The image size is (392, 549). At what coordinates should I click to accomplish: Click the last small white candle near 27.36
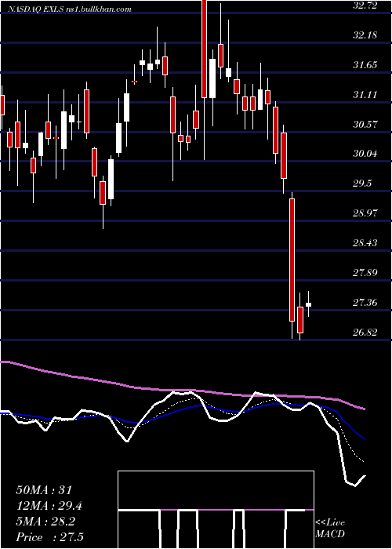(x=308, y=304)
